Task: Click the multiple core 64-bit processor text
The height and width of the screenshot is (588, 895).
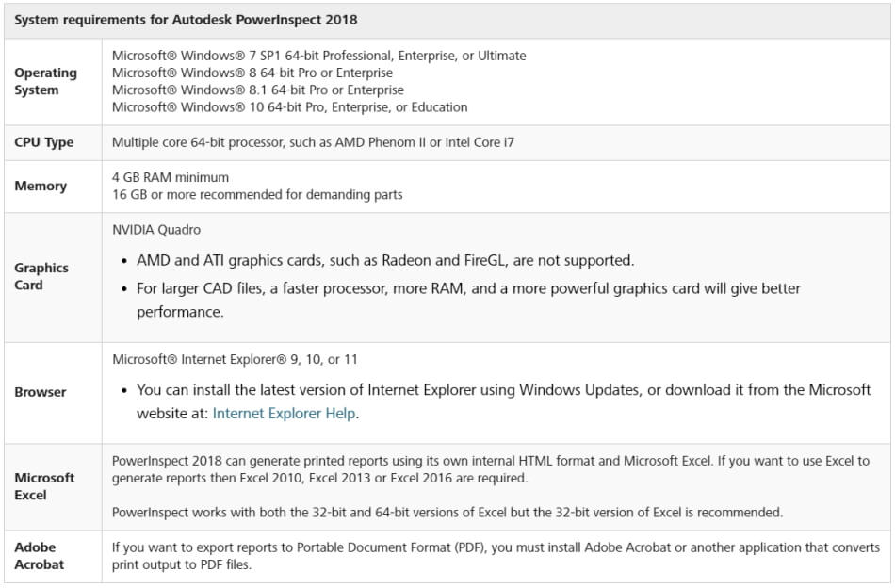Action: tap(313, 143)
